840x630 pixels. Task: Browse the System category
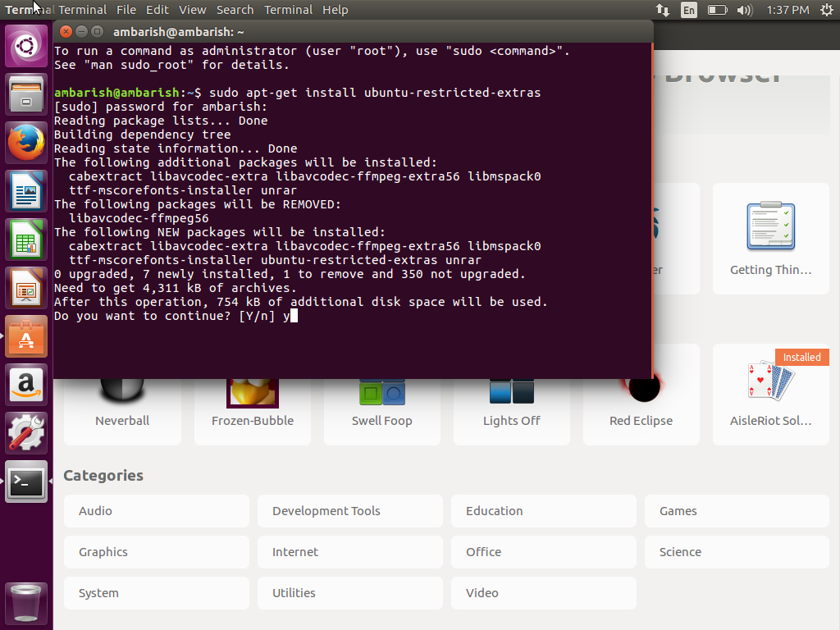coord(157,593)
